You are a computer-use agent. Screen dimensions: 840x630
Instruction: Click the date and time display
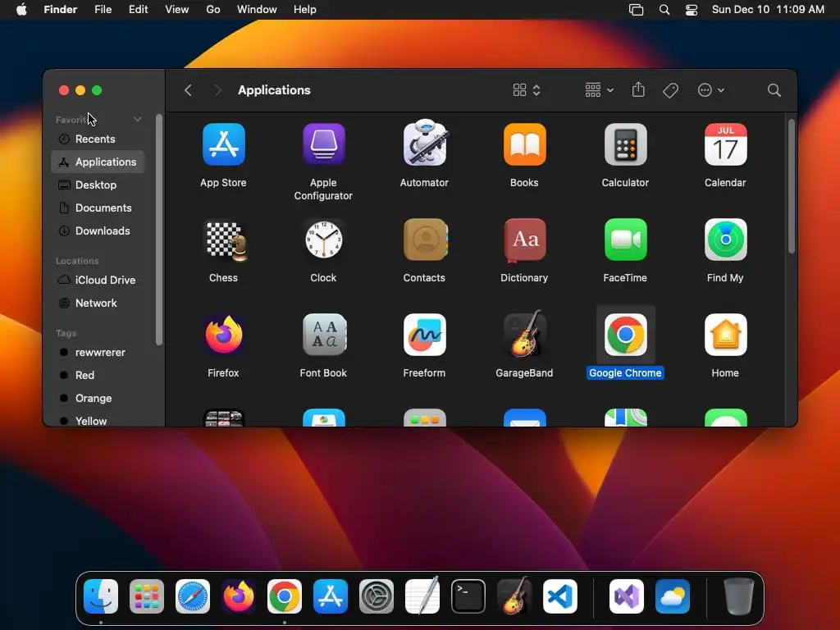(768, 10)
